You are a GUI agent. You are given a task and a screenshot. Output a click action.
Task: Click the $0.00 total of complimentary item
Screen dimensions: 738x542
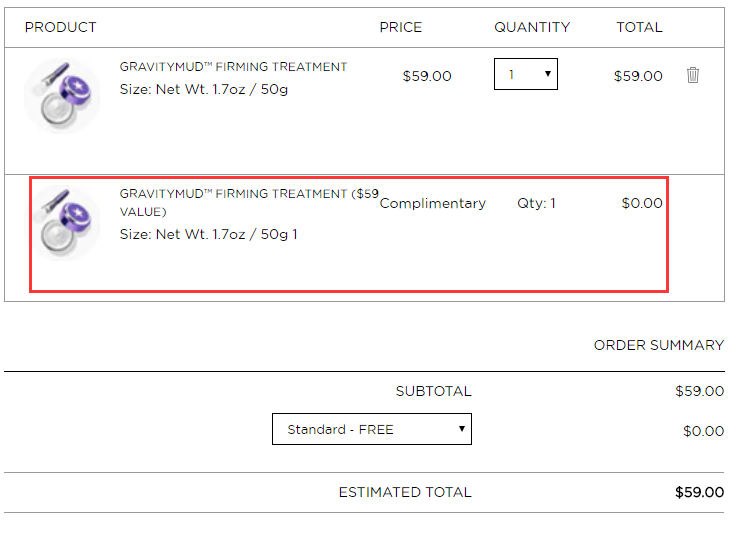(642, 203)
